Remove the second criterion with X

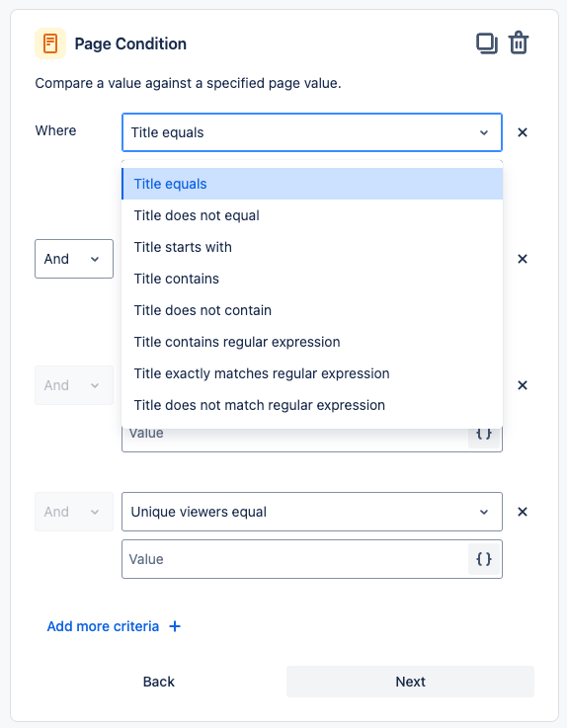coord(523,259)
